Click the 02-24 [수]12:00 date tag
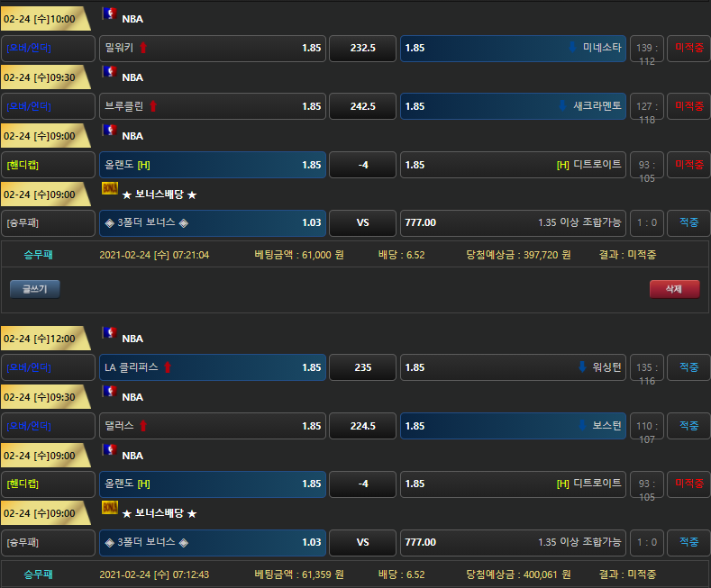711x588 pixels. point(41,339)
